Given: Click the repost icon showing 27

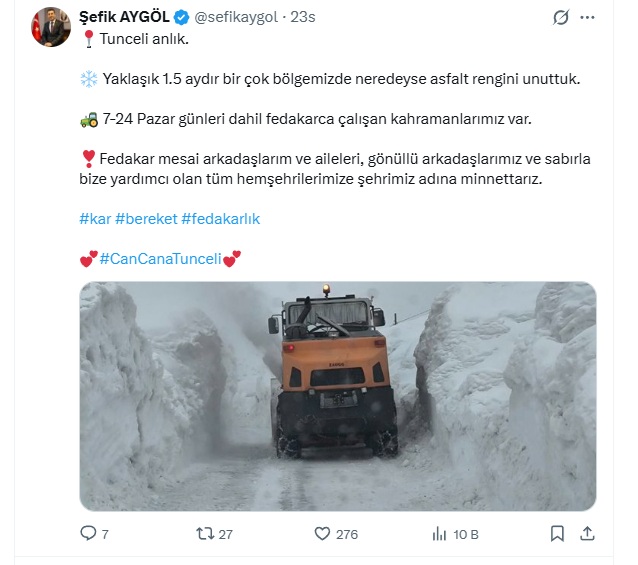Looking at the screenshot, I should tap(205, 533).
